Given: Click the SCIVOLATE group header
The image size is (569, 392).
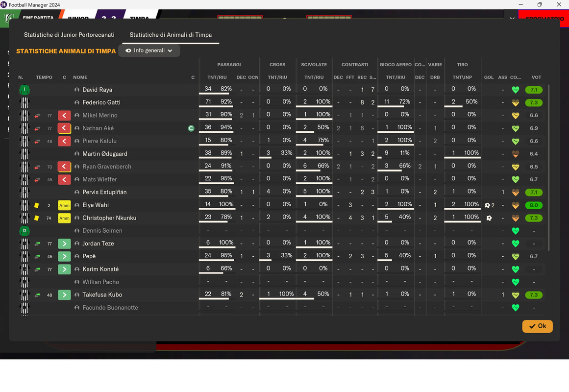Looking at the screenshot, I should point(314,65).
